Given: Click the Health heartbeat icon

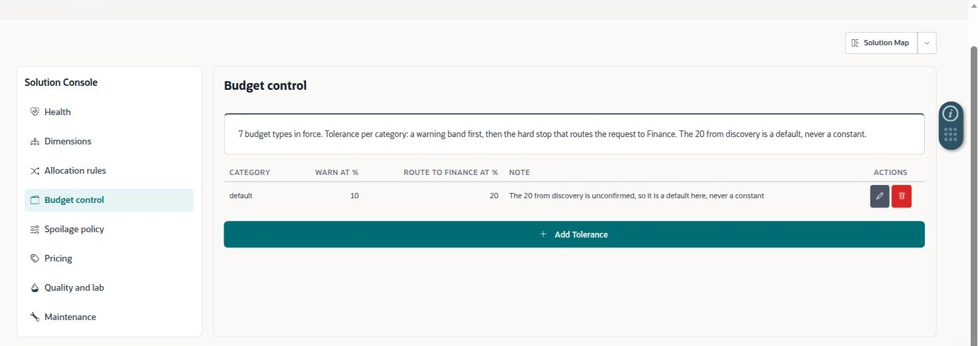Looking at the screenshot, I should tap(35, 112).
